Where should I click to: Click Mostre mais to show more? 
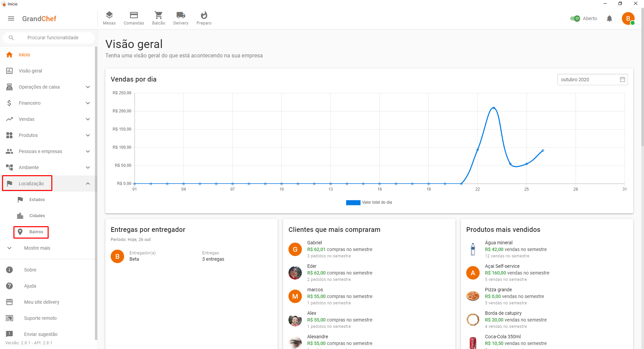(37, 248)
